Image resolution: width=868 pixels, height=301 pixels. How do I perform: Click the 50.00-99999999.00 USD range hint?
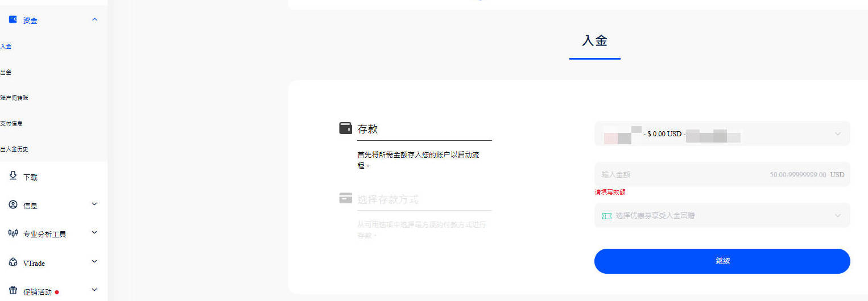coord(807,175)
